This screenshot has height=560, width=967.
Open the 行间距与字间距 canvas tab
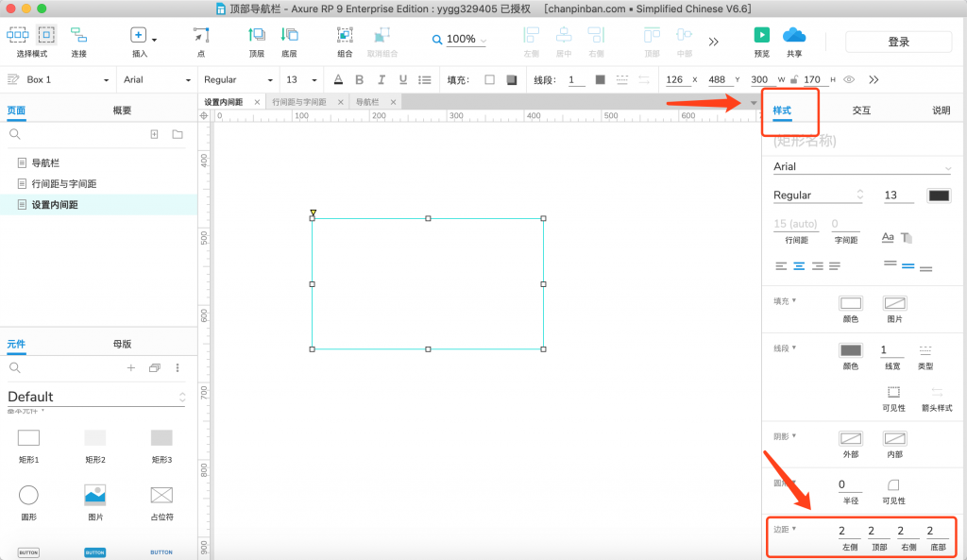(x=299, y=102)
